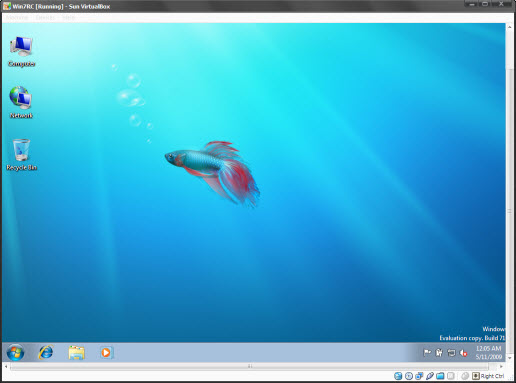The width and height of the screenshot is (516, 383).
Task: Click the power plug tray icon
Action: [x=439, y=353]
